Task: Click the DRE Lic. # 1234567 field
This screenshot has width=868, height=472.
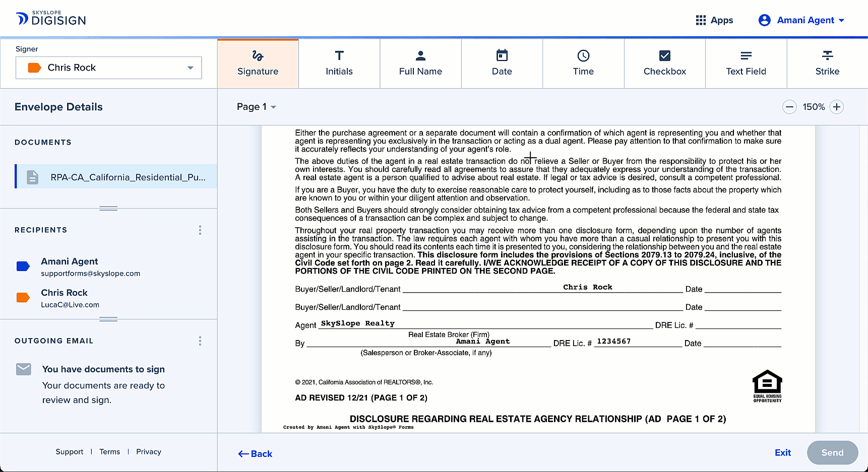Action: [x=613, y=342]
